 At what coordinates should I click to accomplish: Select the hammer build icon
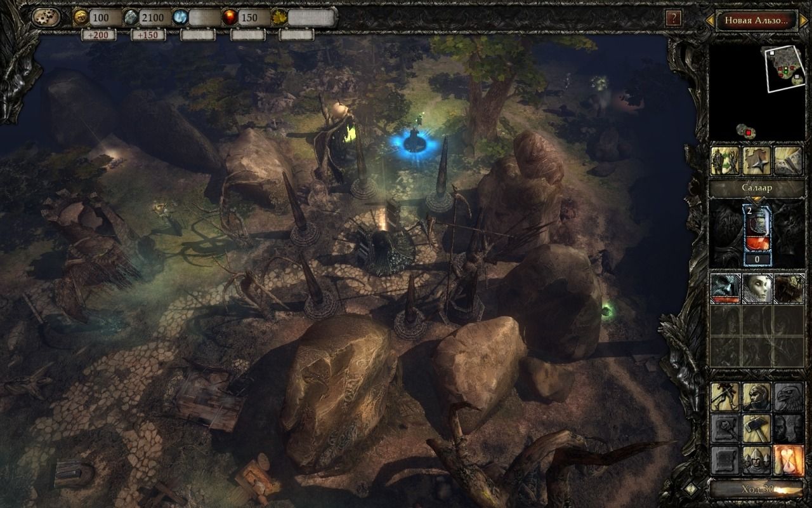pos(756,429)
